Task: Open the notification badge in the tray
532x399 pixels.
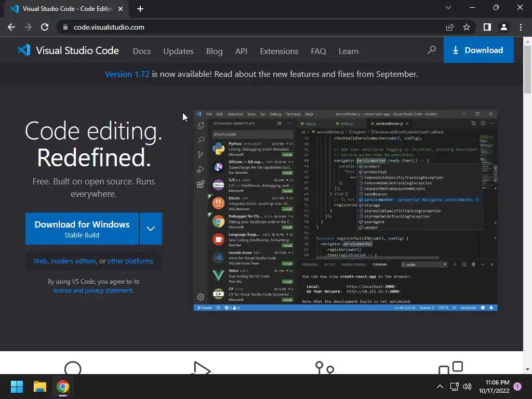Action: 517,387
